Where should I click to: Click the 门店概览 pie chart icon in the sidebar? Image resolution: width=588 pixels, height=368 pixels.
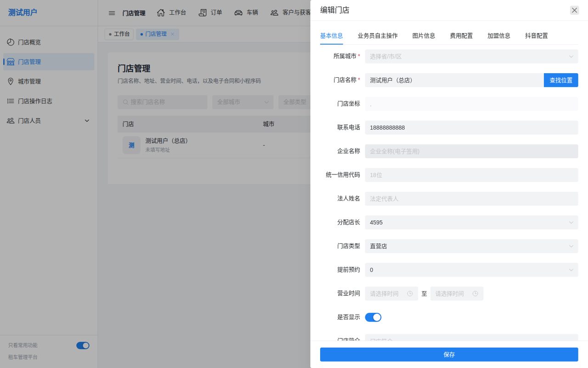[11, 42]
